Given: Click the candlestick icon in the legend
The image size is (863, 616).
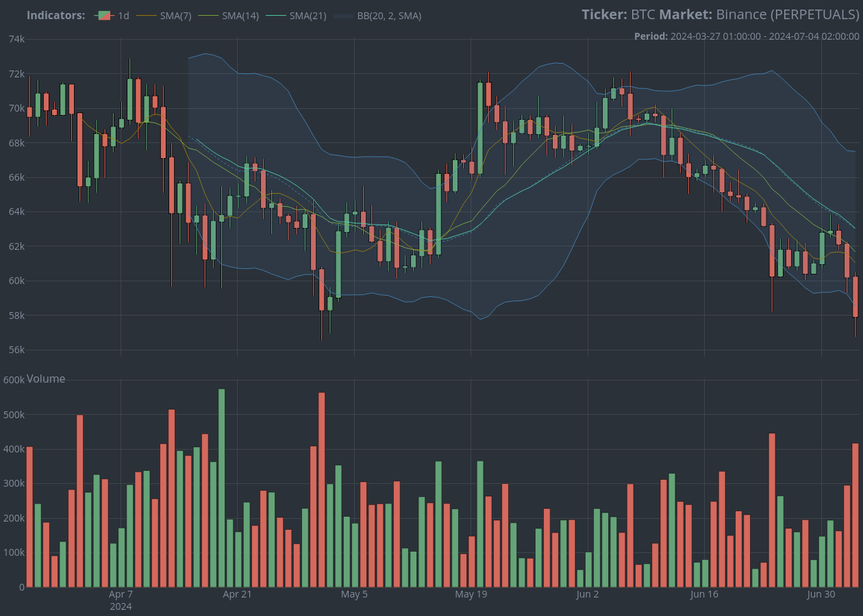Looking at the screenshot, I should coord(104,15).
